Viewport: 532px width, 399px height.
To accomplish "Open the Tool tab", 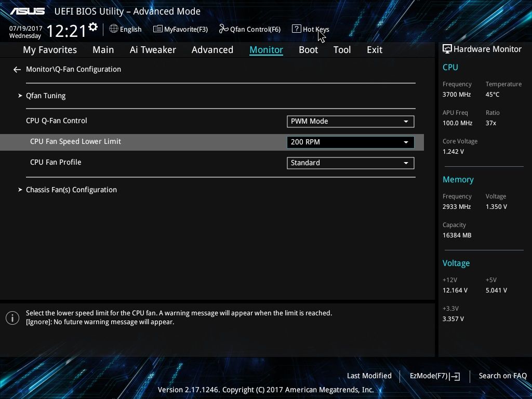I will (342, 50).
